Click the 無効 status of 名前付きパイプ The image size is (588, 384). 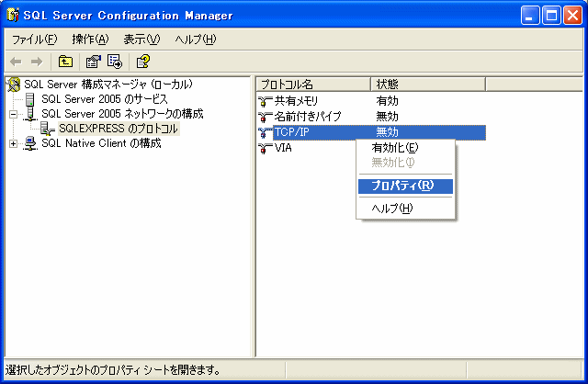point(388,117)
